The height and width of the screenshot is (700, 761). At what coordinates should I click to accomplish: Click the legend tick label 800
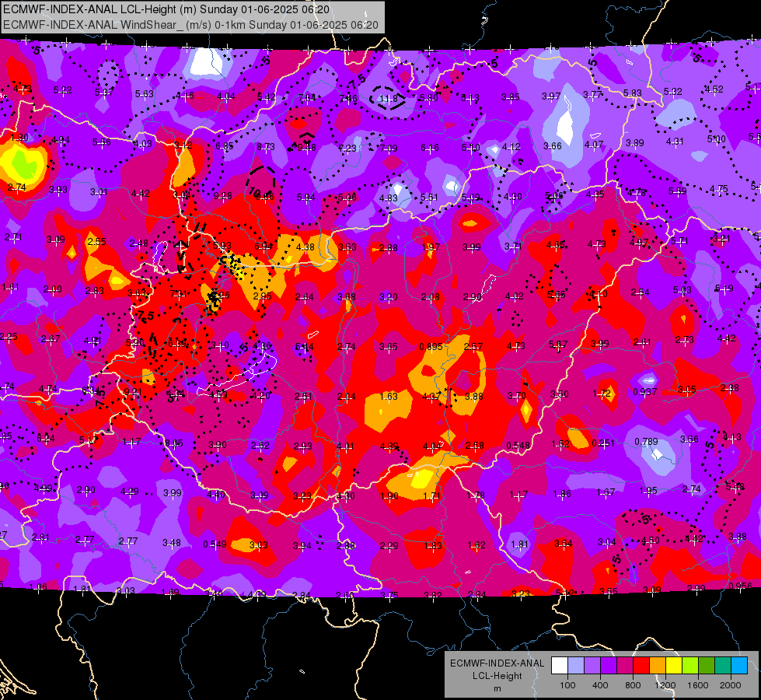coord(633,685)
